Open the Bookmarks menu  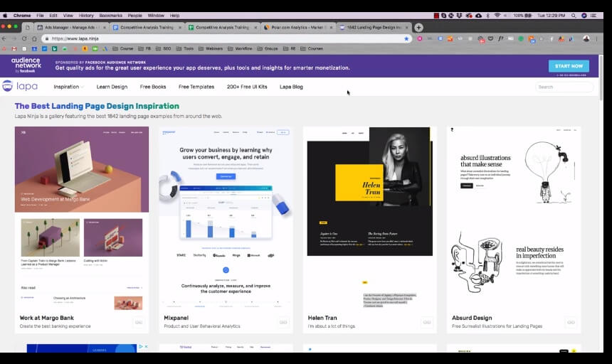(110, 16)
